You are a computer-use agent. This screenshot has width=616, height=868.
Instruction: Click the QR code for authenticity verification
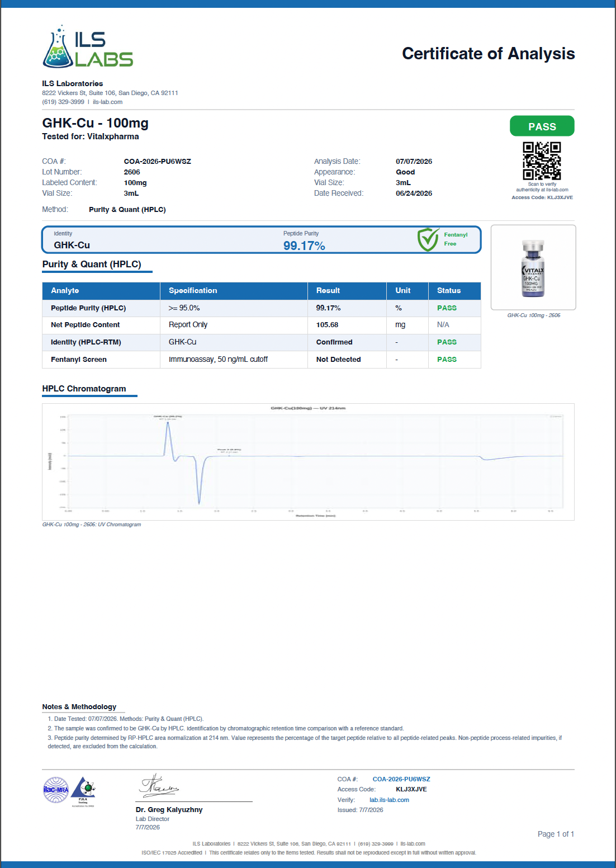pyautogui.click(x=542, y=161)
